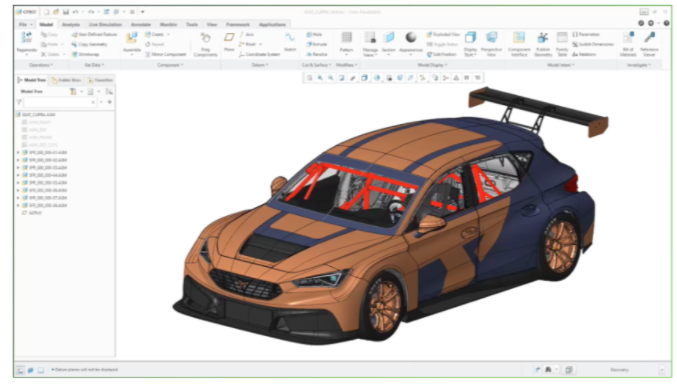Open the Appearances sphere icon
The image size is (677, 385).
pyautogui.click(x=411, y=38)
